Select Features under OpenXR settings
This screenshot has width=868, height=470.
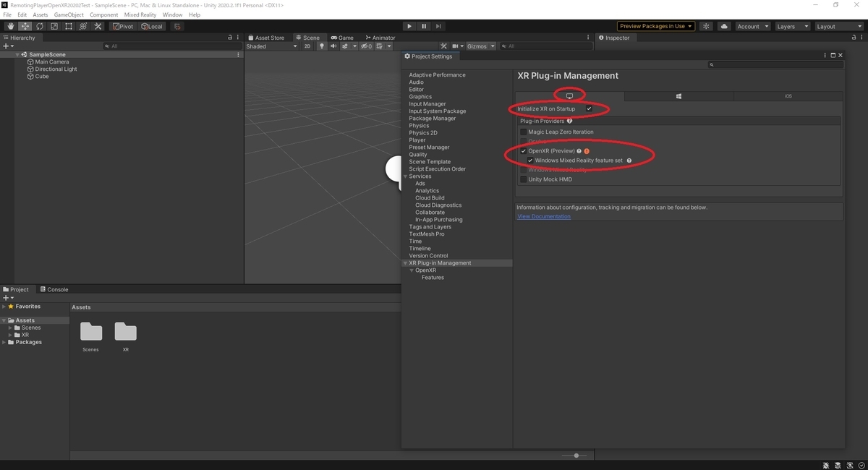click(x=433, y=278)
